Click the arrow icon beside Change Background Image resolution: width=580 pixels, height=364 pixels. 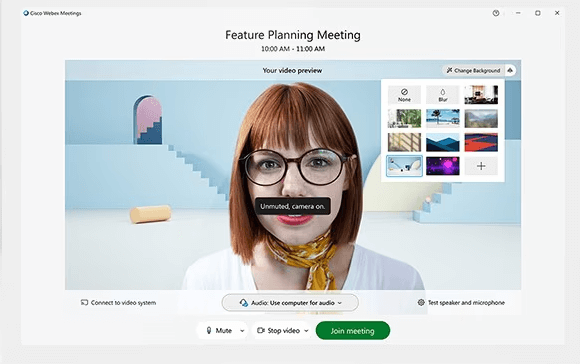click(x=510, y=70)
